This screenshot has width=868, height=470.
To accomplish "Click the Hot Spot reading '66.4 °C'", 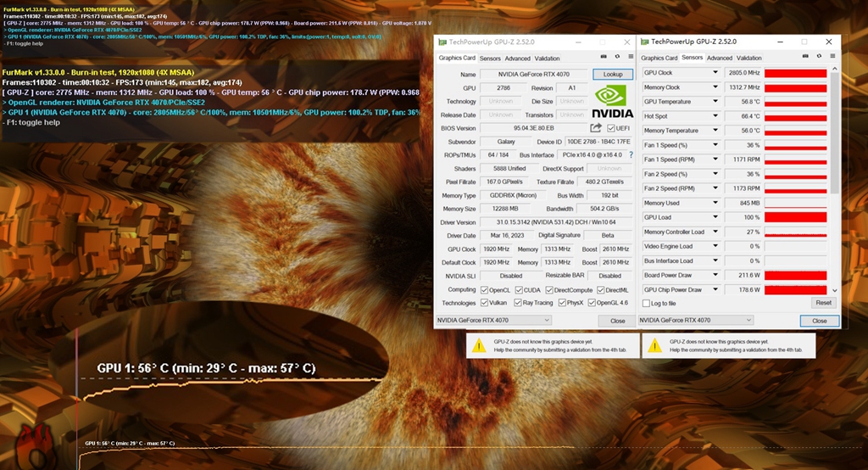I will point(743,116).
